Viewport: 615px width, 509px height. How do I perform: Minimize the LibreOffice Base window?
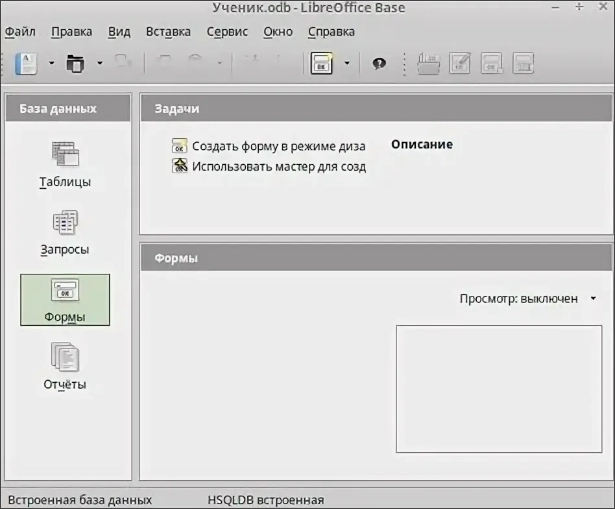[x=555, y=7]
